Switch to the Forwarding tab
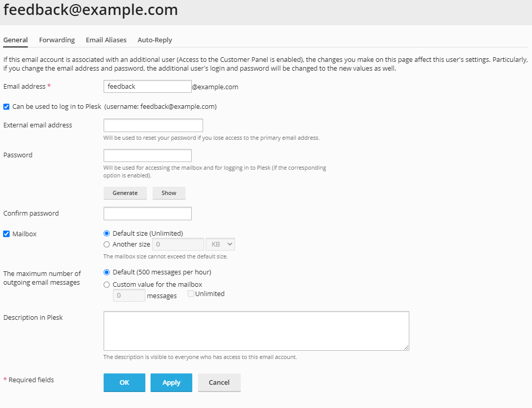Image resolution: width=532 pixels, height=408 pixels. pos(57,40)
